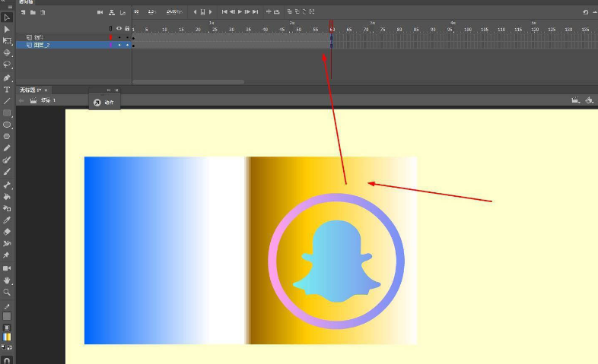Toggle loop playback
598x364 pixels.
277,12
